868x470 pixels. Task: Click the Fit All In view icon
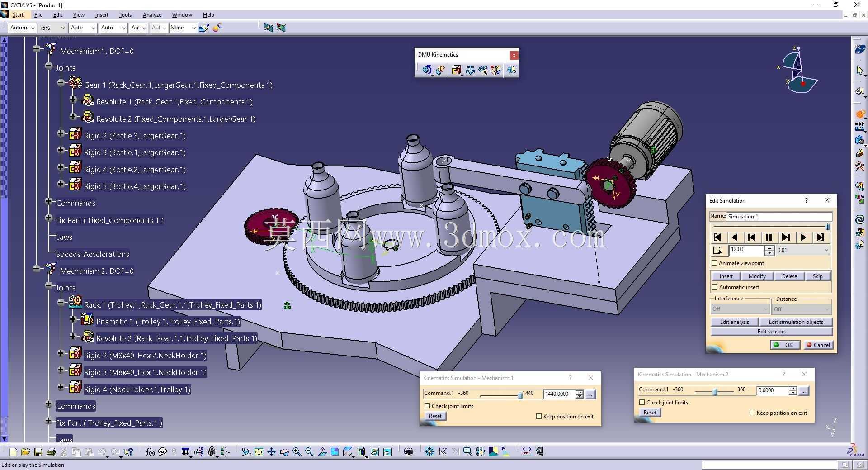tap(259, 451)
